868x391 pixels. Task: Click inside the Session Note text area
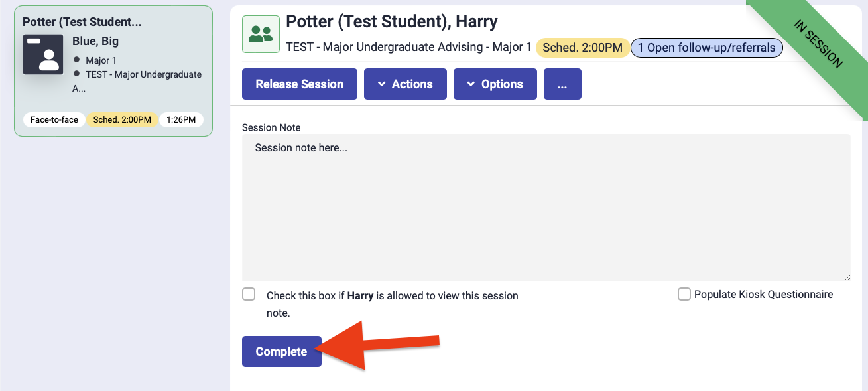(464, 199)
